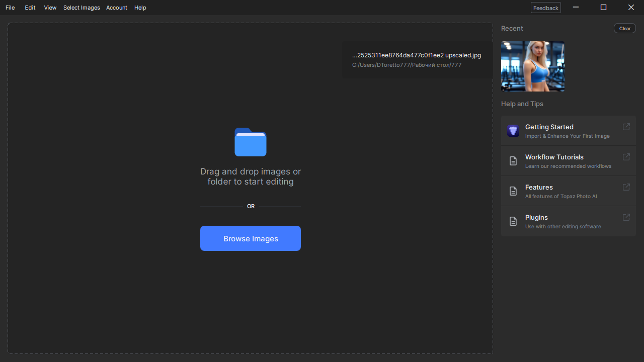644x362 pixels.
Task: Open the Plugins external link icon
Action: pos(626,217)
